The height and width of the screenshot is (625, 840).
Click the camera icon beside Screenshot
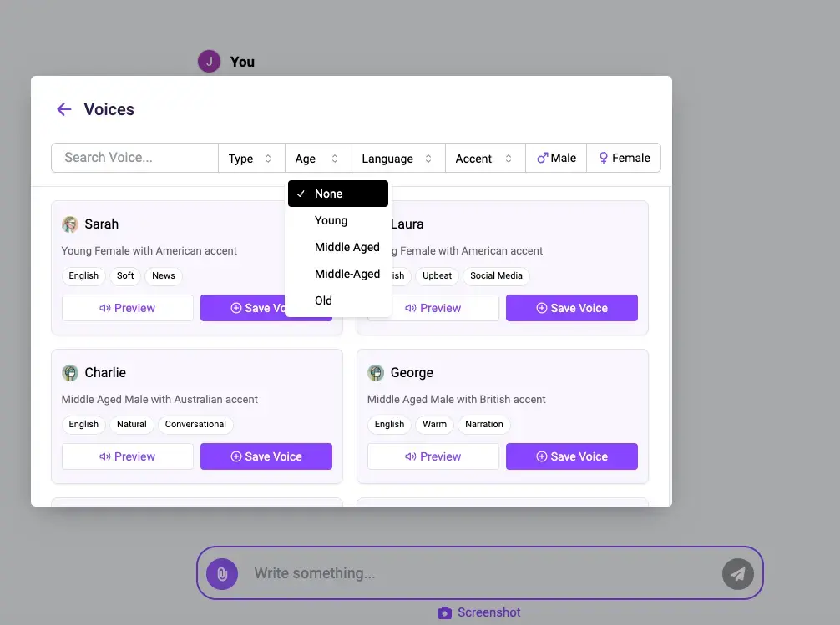point(444,612)
